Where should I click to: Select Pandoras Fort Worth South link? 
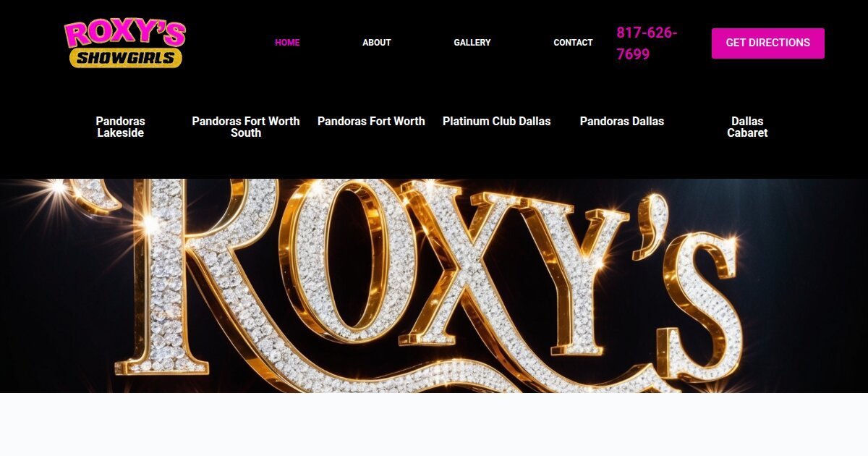pyautogui.click(x=246, y=127)
